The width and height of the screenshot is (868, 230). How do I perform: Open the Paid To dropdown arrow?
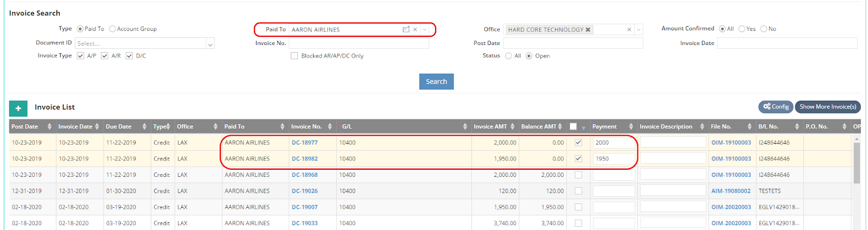click(x=425, y=29)
